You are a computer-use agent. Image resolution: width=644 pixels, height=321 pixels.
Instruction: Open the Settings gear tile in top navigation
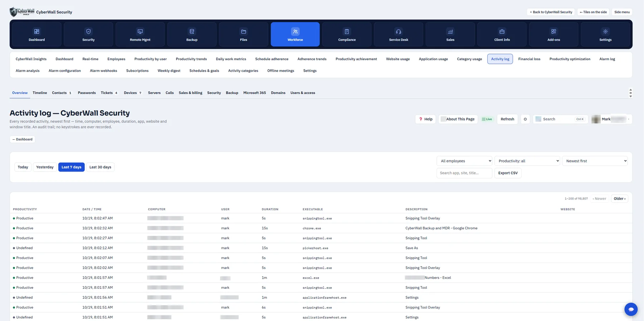coord(605,34)
